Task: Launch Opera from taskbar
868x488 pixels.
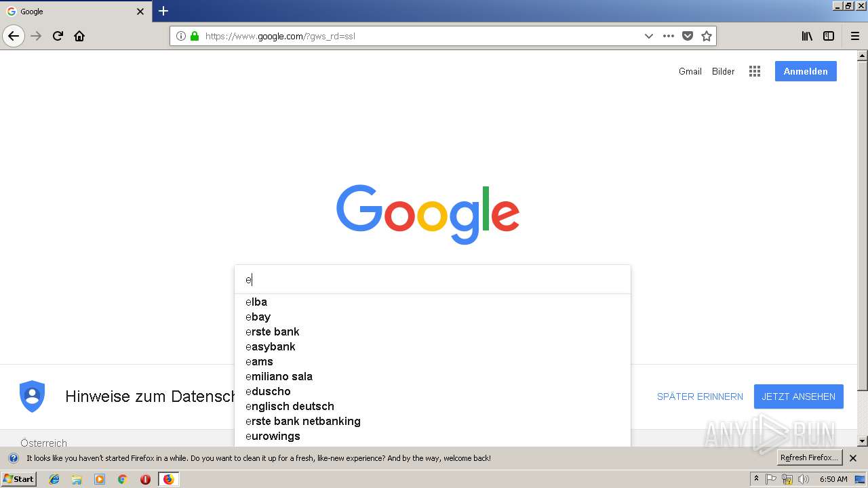Action: pos(145,479)
